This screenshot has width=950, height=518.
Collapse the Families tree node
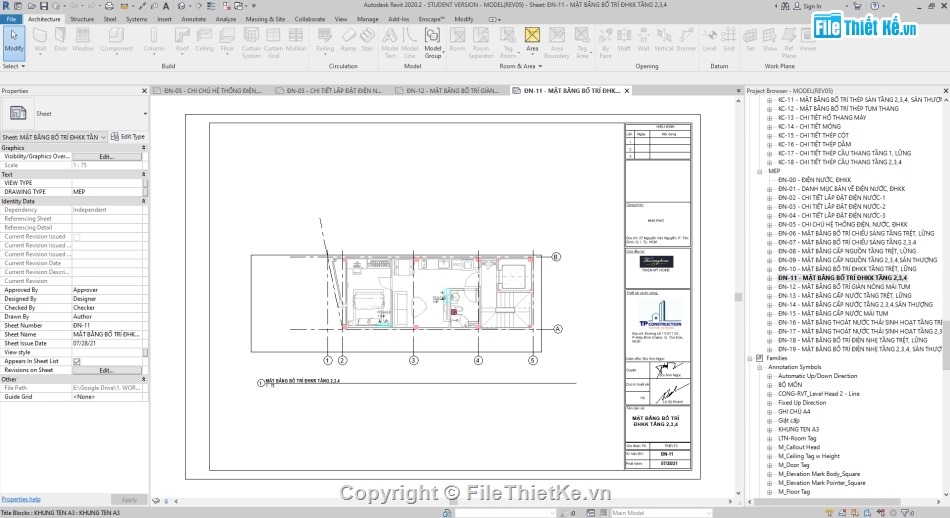[750, 358]
